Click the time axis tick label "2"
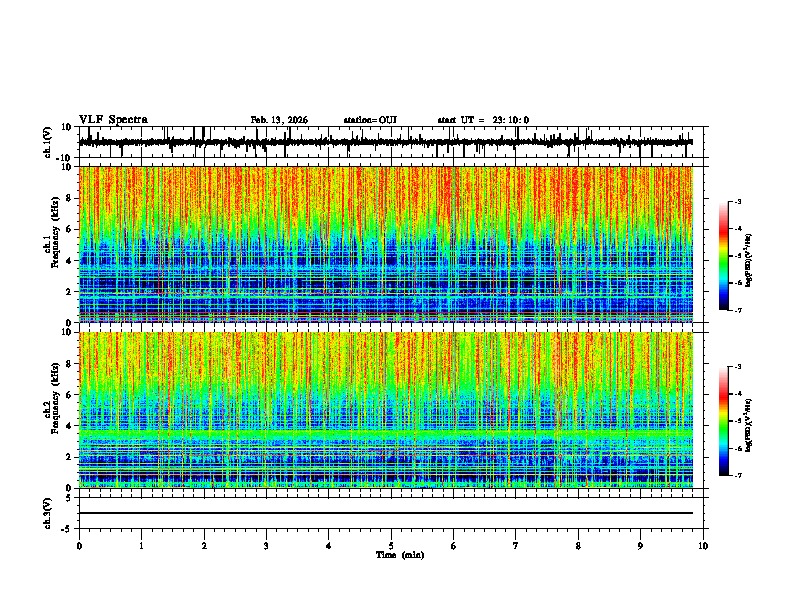The height and width of the screenshot is (612, 792). [204, 546]
